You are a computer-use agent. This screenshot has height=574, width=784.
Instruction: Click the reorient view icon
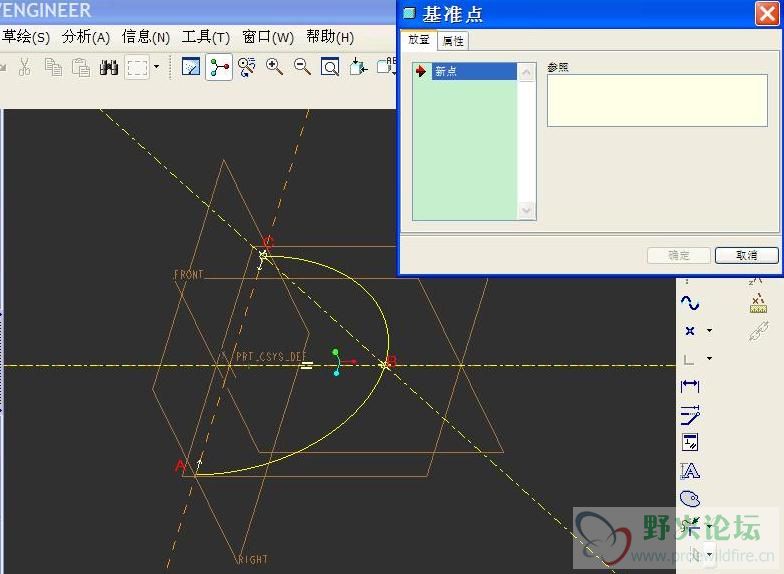click(x=358, y=66)
